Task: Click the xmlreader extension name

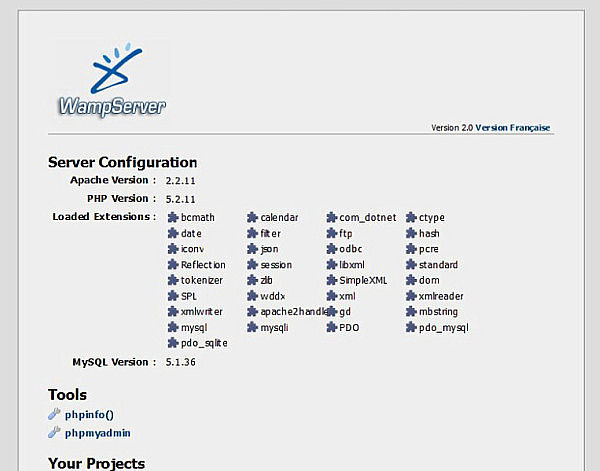Action: (x=441, y=296)
